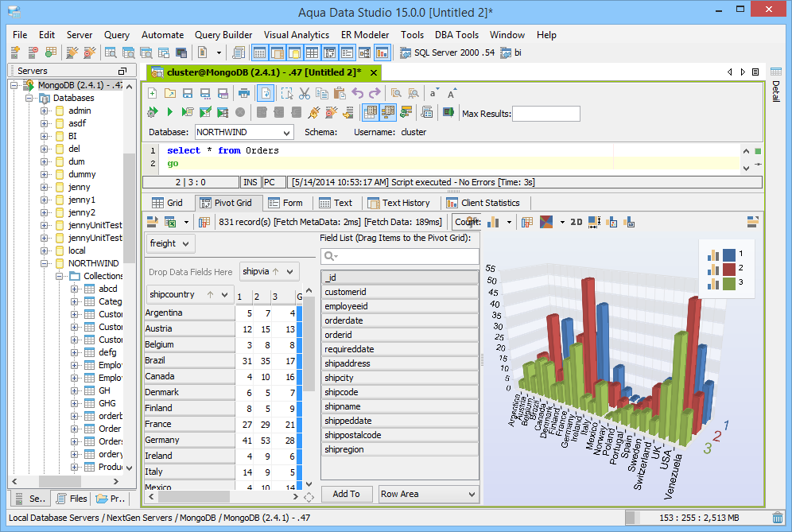Click the 2D chart view icon
Screen dimensions: 792x532
577,223
